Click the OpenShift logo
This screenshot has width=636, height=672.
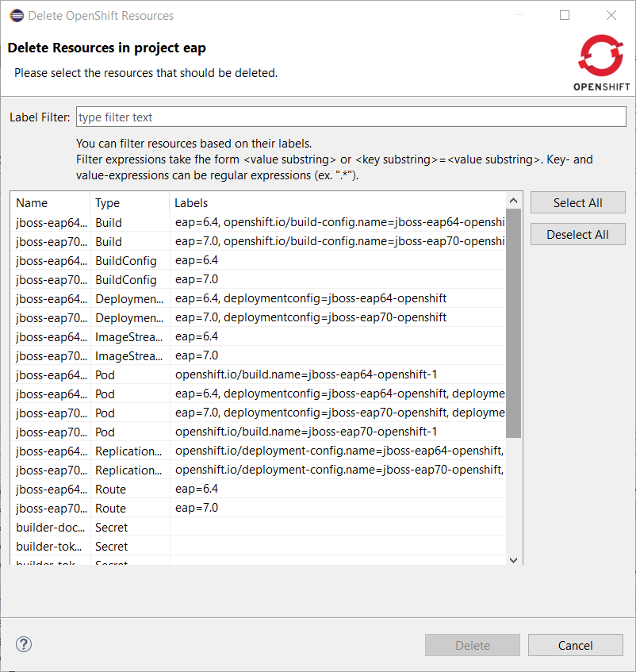(602, 63)
